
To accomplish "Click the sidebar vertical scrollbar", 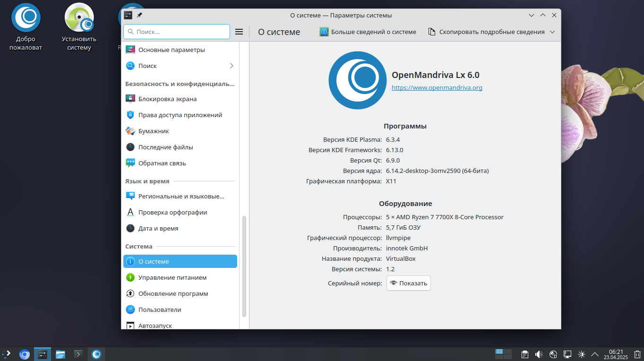I will (x=244, y=266).
